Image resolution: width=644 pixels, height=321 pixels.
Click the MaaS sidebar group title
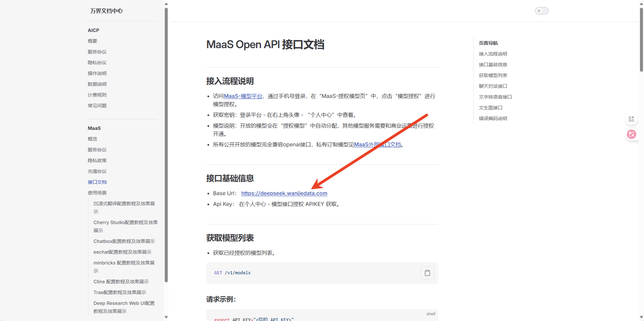click(94, 128)
